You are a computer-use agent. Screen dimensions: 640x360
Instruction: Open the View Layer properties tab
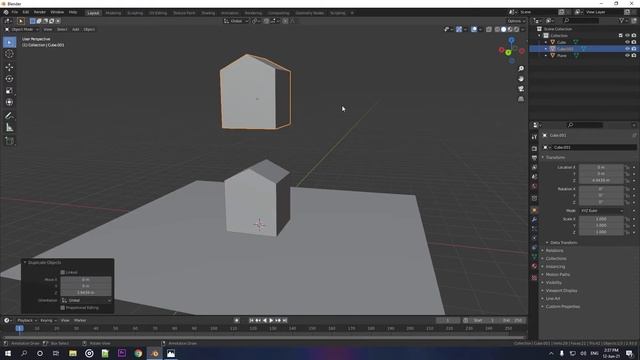pyautogui.click(x=534, y=167)
